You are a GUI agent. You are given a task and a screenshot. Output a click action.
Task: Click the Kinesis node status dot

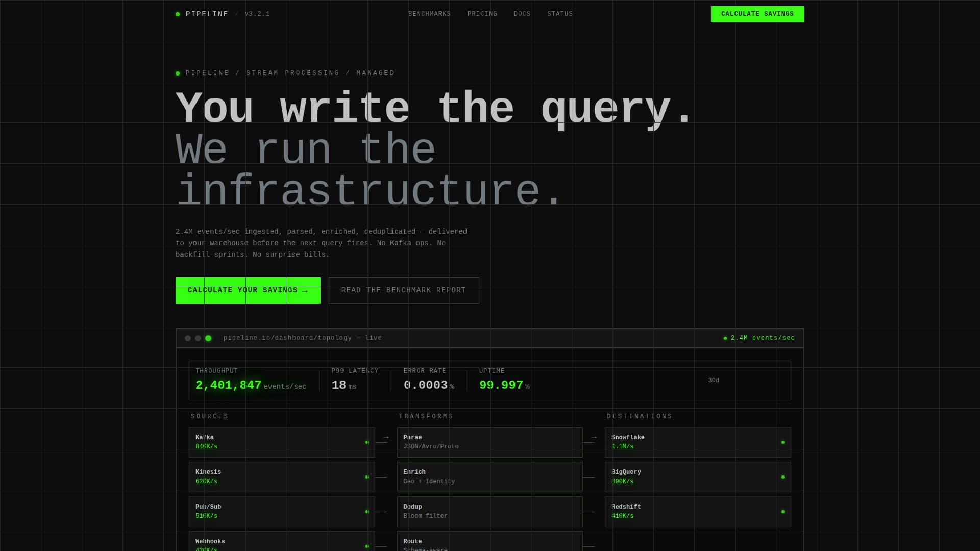tap(367, 477)
